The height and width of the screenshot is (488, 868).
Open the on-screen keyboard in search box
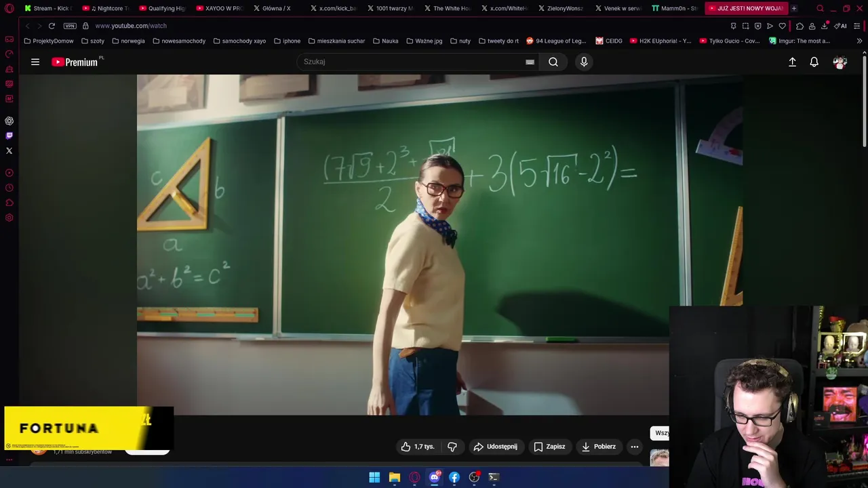[530, 62]
